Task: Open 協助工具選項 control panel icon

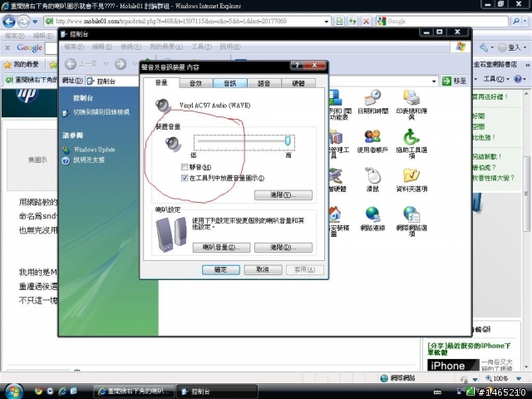Action: pos(411,143)
